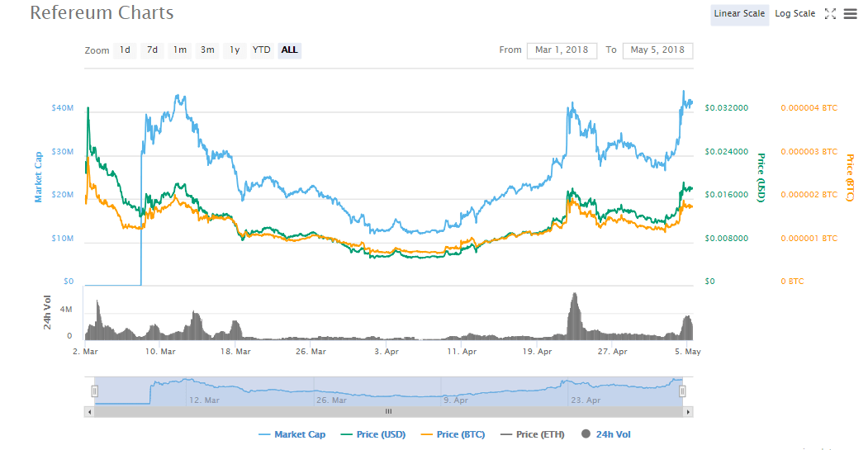Click the To date field
This screenshot has width=868, height=450.
click(657, 50)
